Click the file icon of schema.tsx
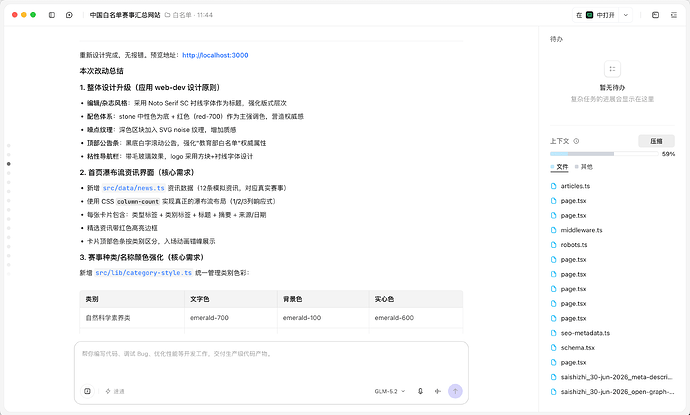Image resolution: width=690 pixels, height=415 pixels. (554, 348)
